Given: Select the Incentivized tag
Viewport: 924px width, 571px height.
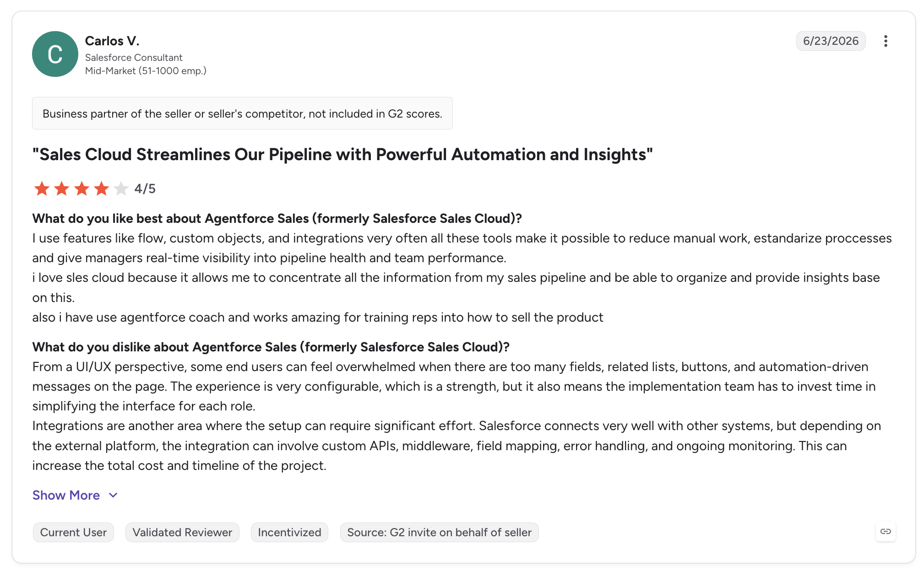Looking at the screenshot, I should coord(289,533).
